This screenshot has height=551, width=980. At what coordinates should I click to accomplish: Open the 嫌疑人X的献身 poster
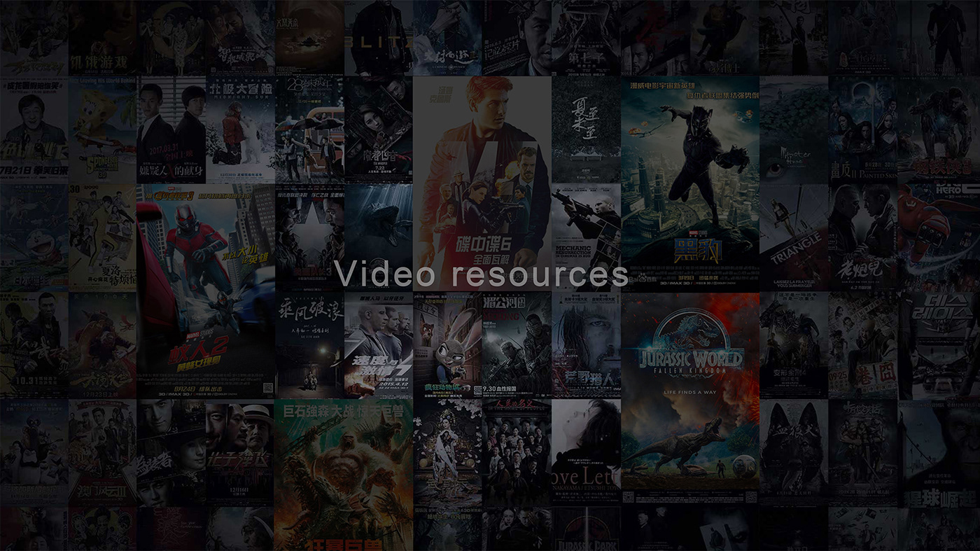coord(171,130)
